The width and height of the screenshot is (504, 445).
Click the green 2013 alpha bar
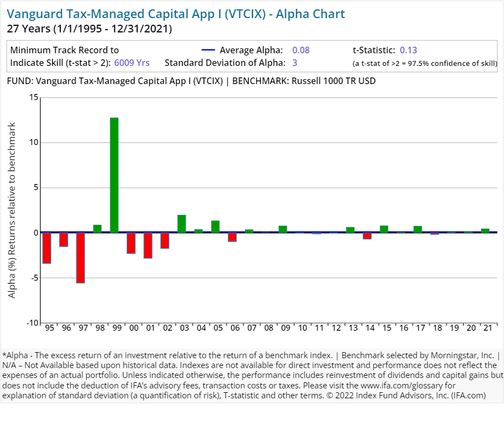point(350,230)
